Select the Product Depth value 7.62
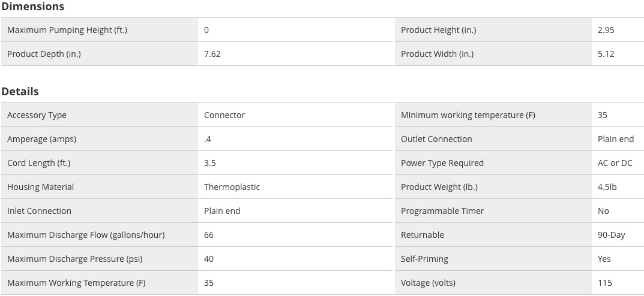The width and height of the screenshot is (644, 296). click(x=212, y=54)
